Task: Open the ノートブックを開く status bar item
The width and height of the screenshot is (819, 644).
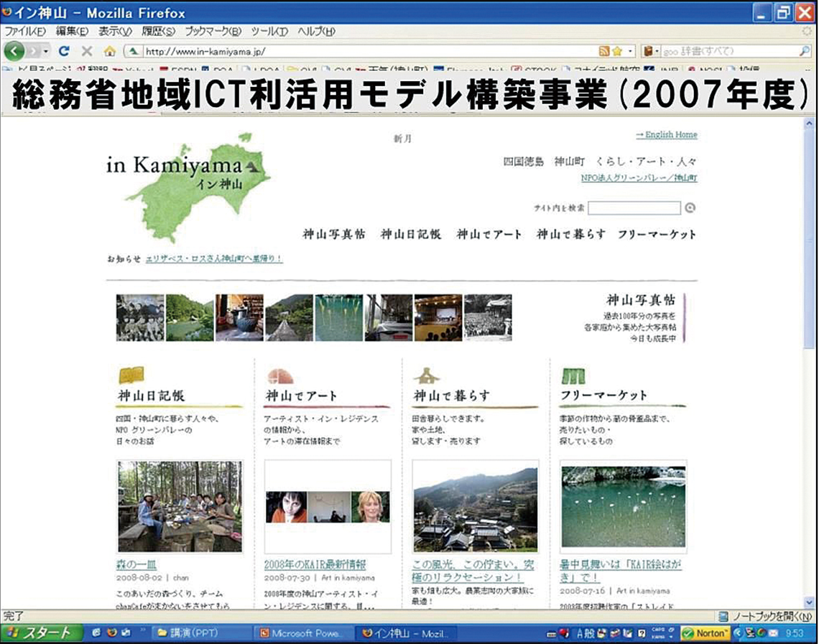Action: [766, 616]
